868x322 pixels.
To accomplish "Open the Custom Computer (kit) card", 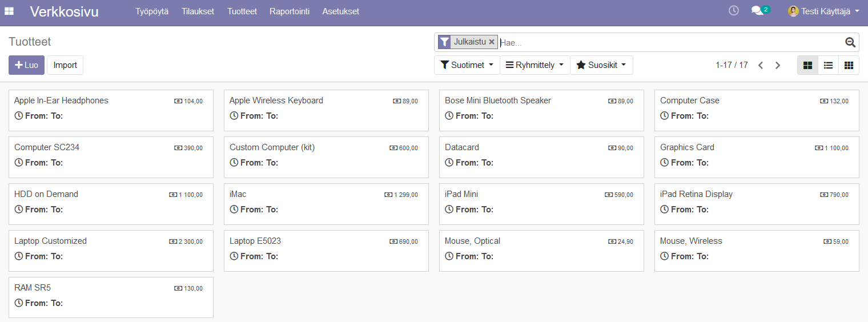I will click(x=326, y=157).
